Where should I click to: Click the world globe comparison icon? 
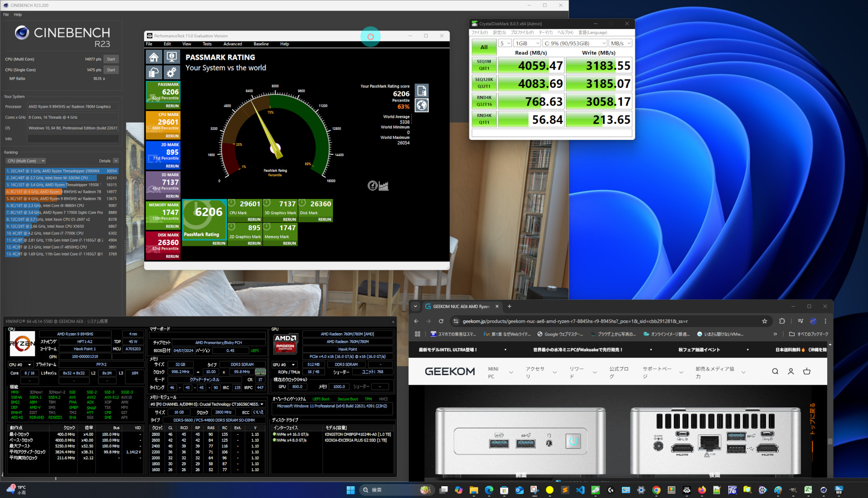(x=422, y=105)
